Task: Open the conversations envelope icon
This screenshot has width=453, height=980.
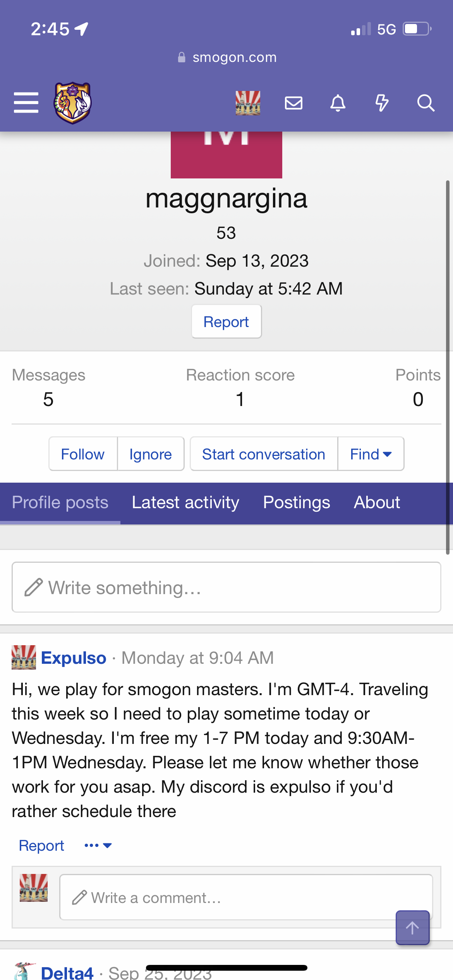Action: coord(293,103)
